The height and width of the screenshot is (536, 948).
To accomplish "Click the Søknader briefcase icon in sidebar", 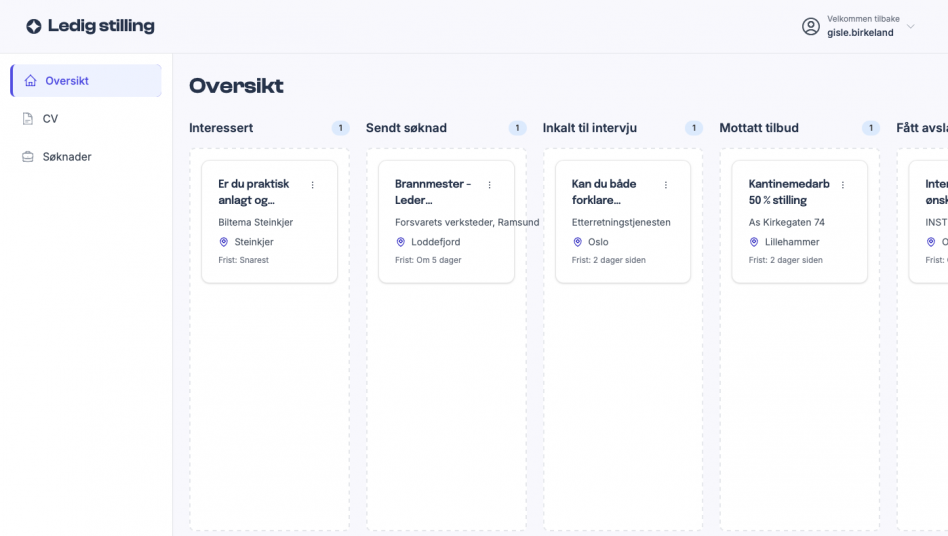I will click(x=28, y=157).
